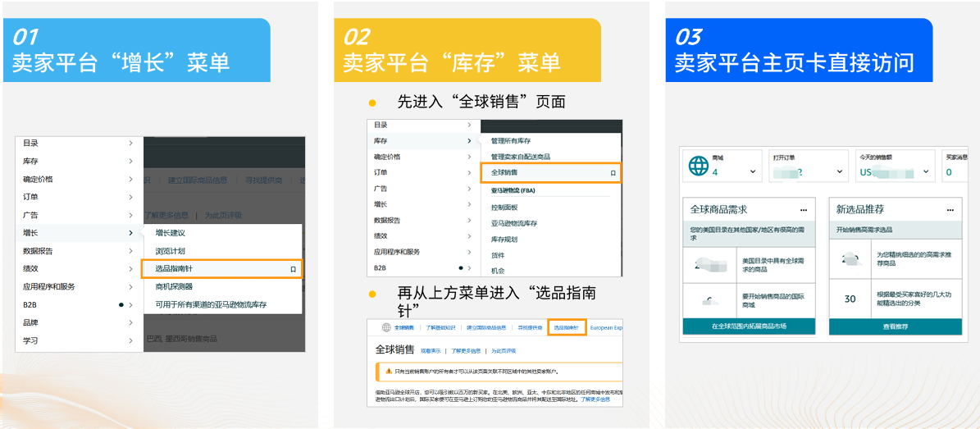This screenshot has width=980, height=429.
Task: Click the 观看演示 link beside 全球销售 heading
Action: [431, 351]
